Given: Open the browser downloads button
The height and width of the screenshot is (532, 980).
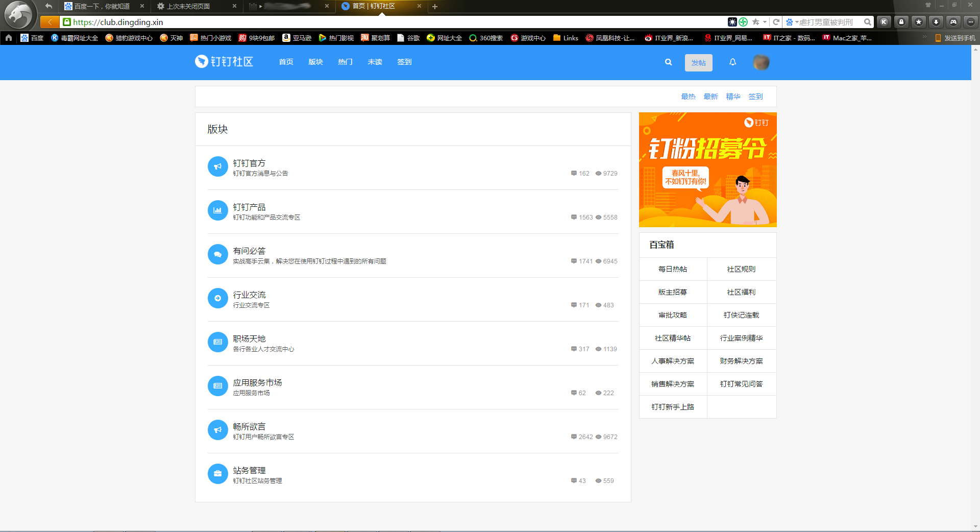Looking at the screenshot, I should [936, 22].
